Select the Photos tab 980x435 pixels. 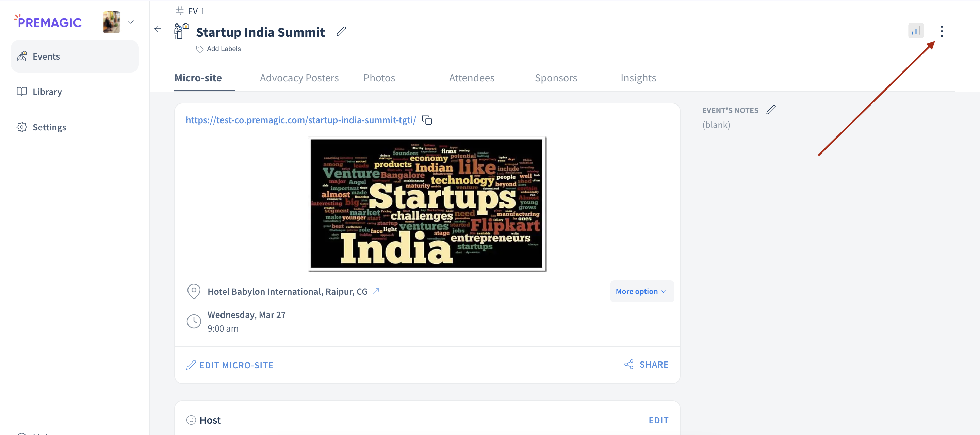[379, 78]
